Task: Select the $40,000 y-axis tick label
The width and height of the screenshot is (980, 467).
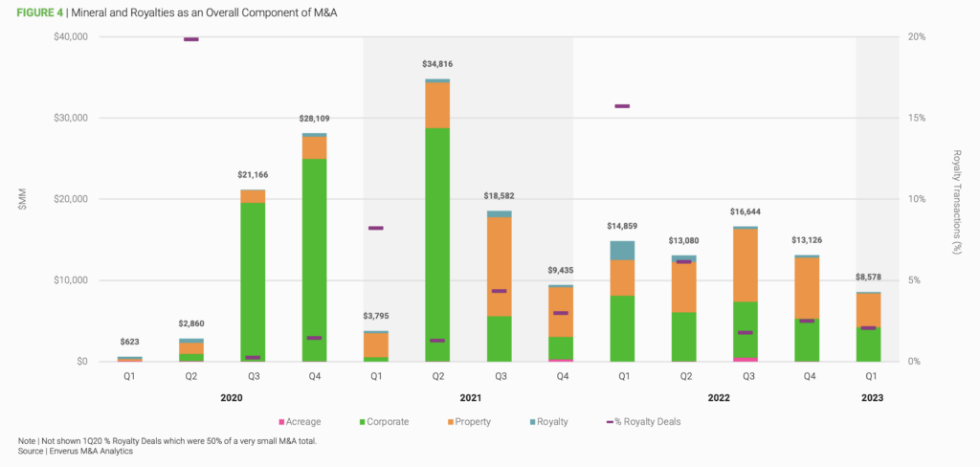Action: point(70,37)
